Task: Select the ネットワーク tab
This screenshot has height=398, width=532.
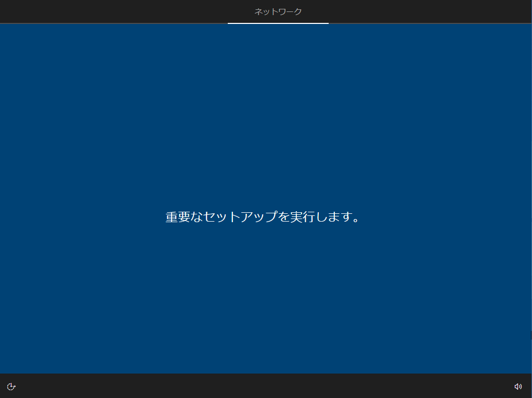Action: coord(278,12)
